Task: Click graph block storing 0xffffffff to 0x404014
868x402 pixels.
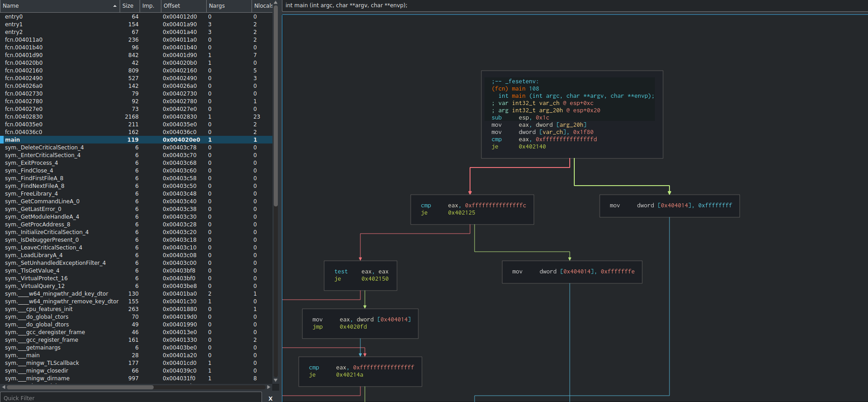Action: pyautogui.click(x=669, y=206)
